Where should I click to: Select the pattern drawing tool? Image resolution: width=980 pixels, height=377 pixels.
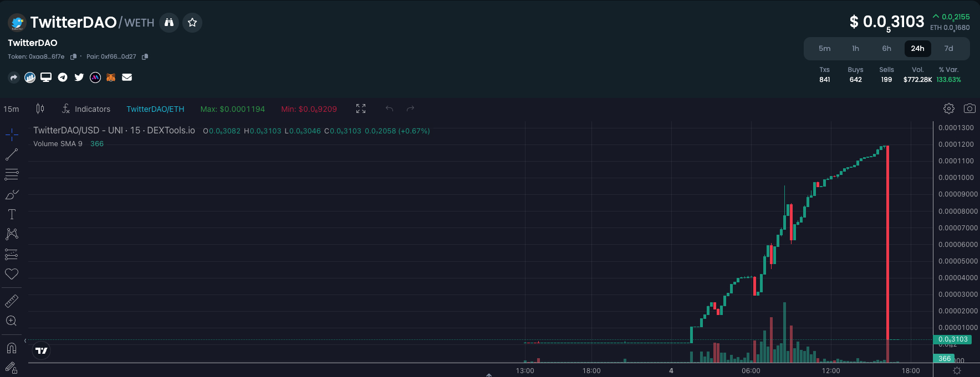pos(12,234)
